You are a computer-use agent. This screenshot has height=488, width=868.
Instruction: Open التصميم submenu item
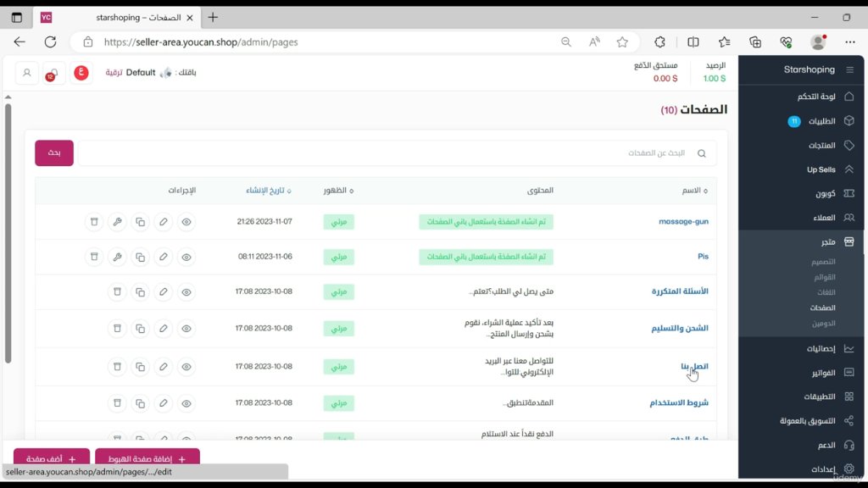click(823, 262)
